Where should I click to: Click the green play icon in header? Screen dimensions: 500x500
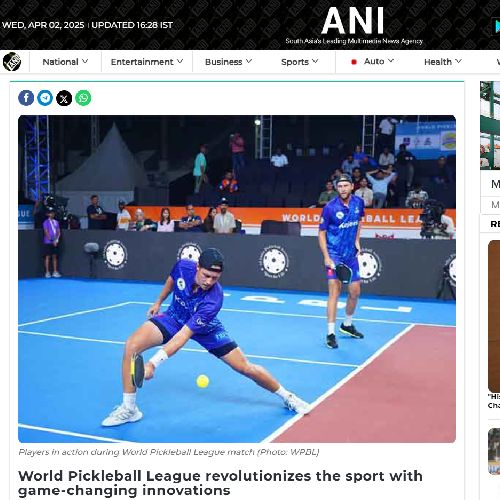(497, 26)
